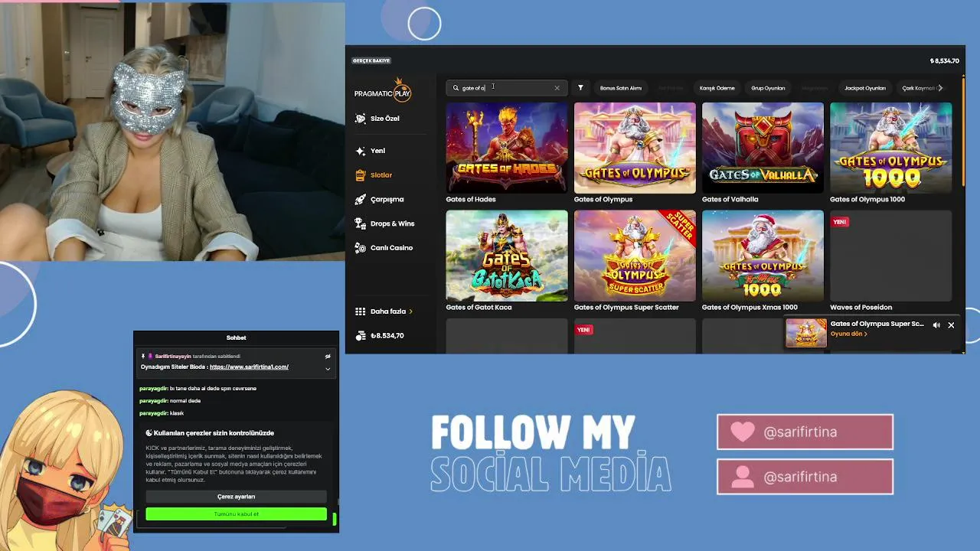Close the Gates of Olympus mini-player
Screen dimensions: 980x551
coord(951,325)
